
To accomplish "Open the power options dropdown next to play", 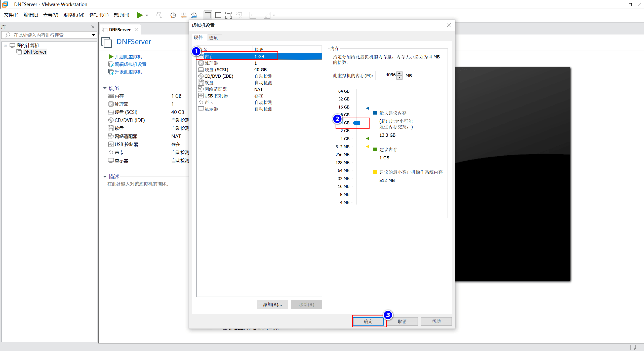I will 147,15.
